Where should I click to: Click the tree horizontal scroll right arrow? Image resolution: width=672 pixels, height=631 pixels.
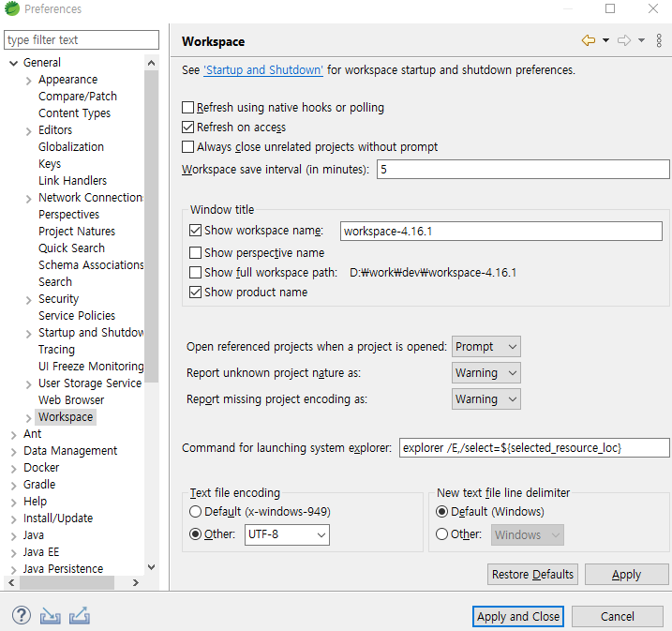[136, 582]
